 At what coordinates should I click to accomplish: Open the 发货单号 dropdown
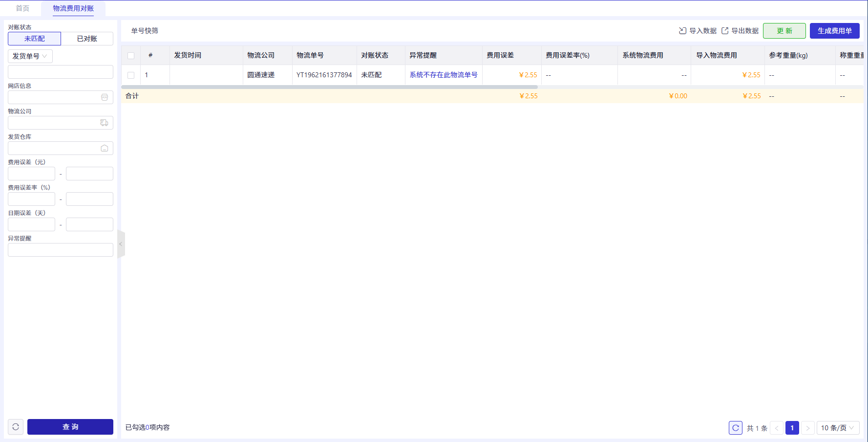[x=30, y=56]
